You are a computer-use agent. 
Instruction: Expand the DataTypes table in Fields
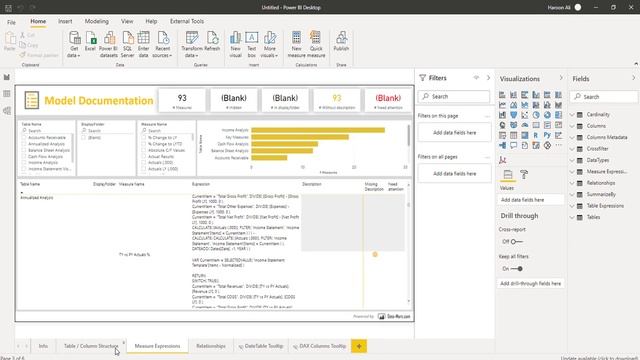coord(572,160)
